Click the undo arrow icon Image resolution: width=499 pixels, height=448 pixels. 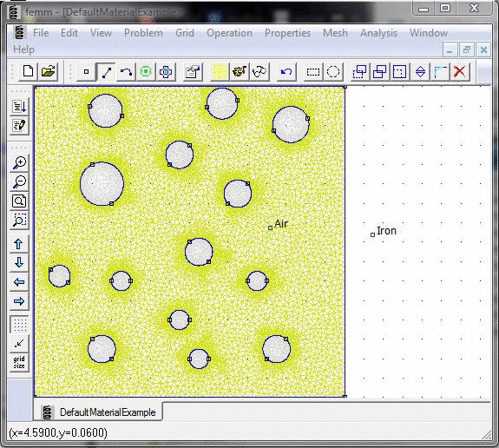click(286, 72)
